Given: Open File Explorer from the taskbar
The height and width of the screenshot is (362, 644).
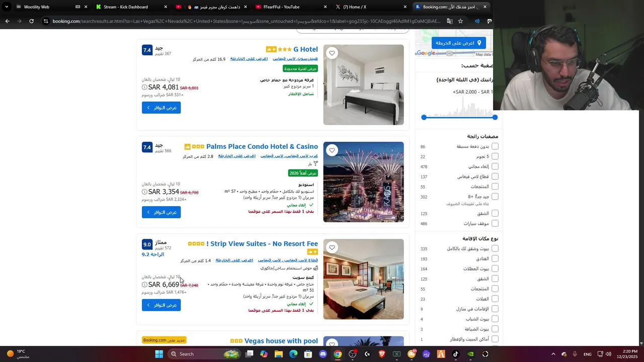Looking at the screenshot, I should pyautogui.click(x=279, y=354).
